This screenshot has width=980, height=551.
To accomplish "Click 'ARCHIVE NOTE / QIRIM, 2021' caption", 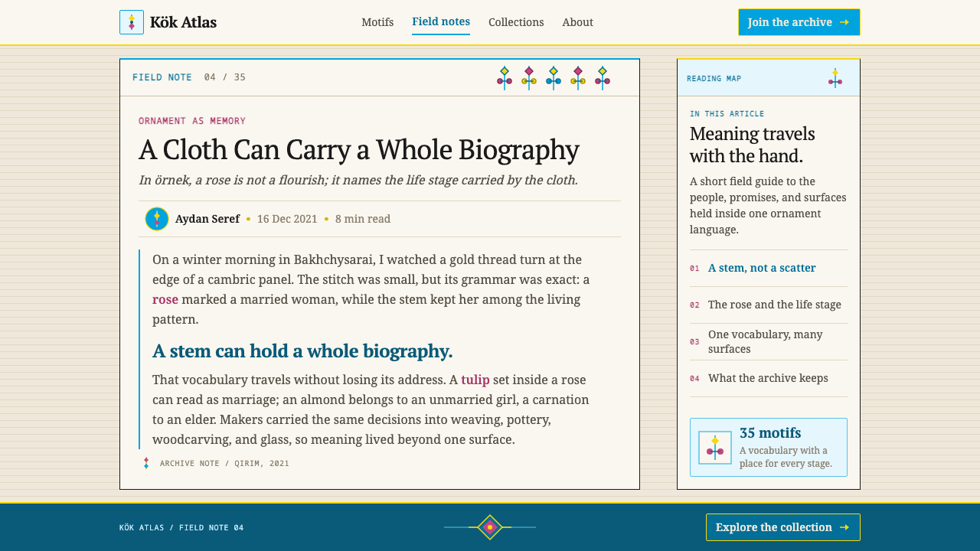I will pos(224,464).
